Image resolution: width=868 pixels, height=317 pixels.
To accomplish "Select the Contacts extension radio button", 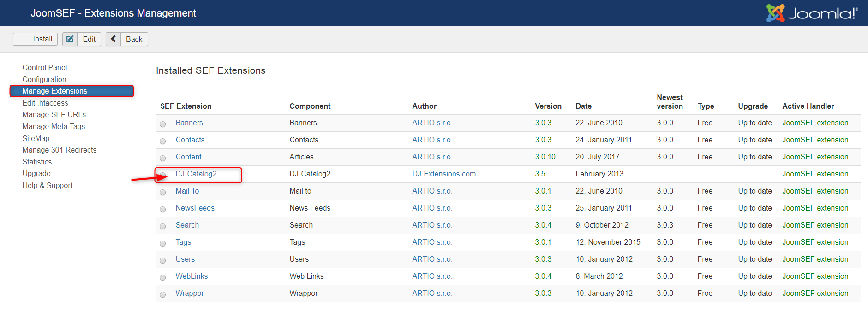I will [163, 141].
